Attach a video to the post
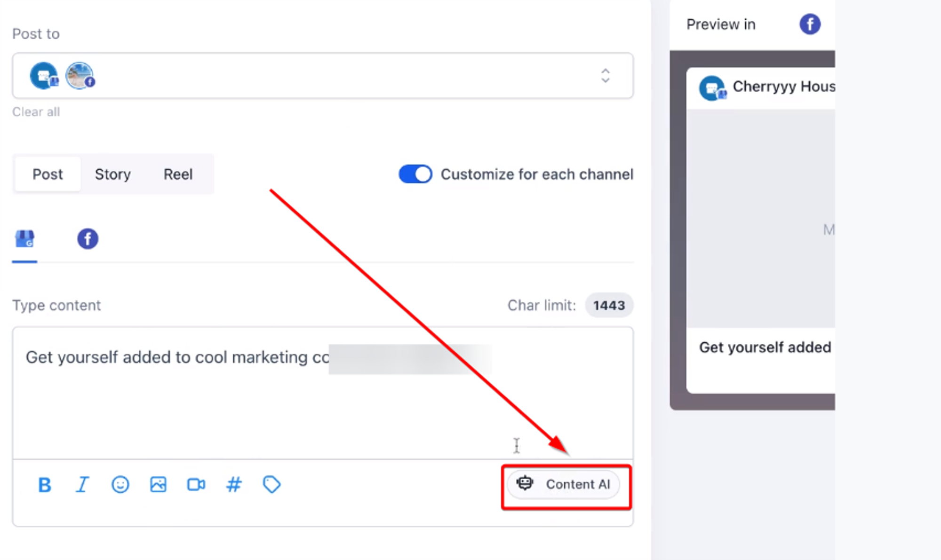Image resolution: width=941 pixels, height=560 pixels. pos(196,484)
